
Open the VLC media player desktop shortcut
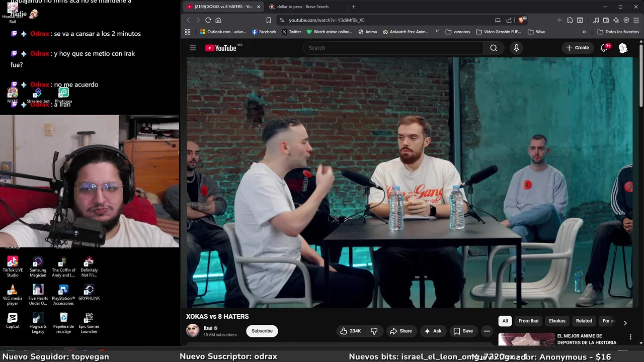pyautogui.click(x=13, y=295)
